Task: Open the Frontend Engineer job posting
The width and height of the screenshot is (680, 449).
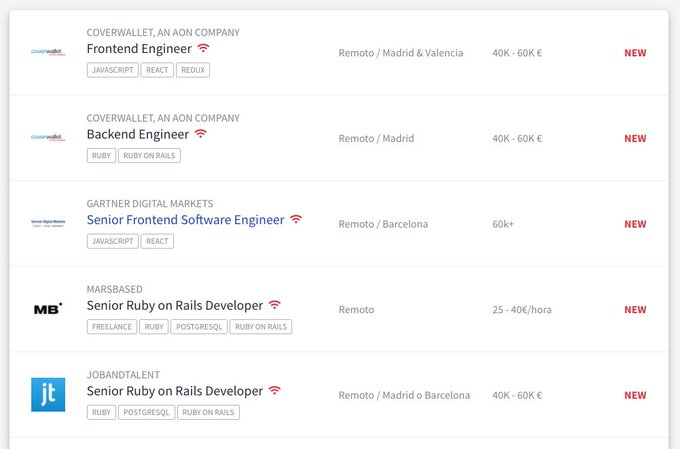Action: [139, 49]
